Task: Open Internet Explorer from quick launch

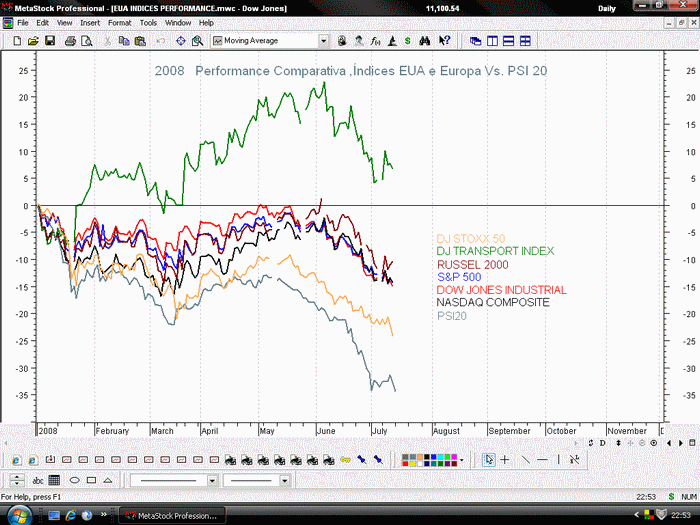Action: click(71, 516)
